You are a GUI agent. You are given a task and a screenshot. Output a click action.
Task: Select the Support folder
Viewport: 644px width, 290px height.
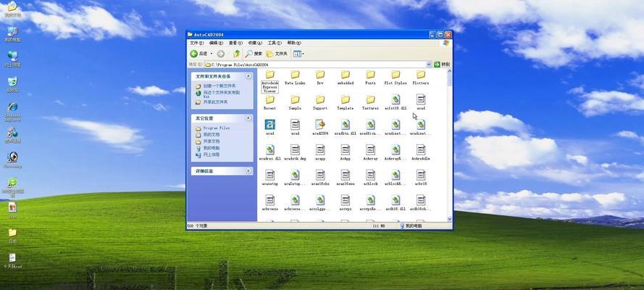tap(320, 102)
